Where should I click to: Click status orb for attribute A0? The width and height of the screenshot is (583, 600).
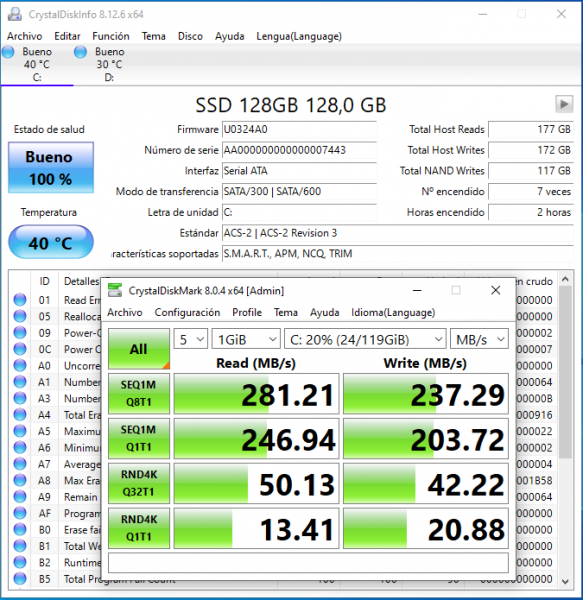(20, 365)
